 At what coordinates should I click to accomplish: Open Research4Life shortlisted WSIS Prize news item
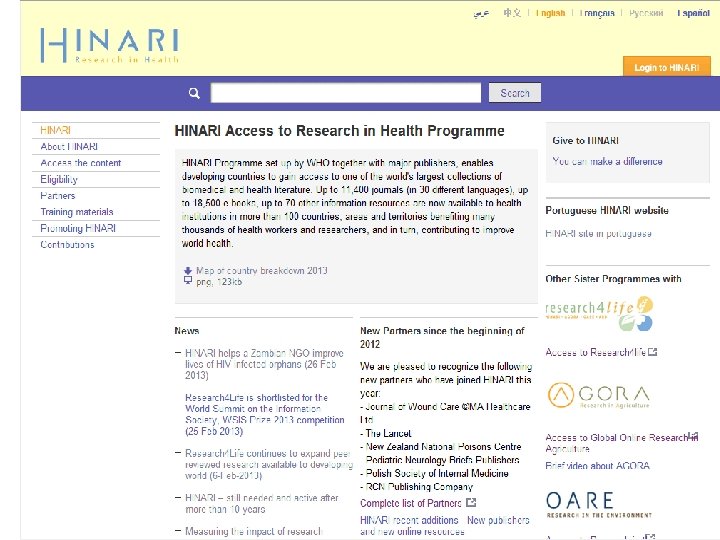point(264,414)
